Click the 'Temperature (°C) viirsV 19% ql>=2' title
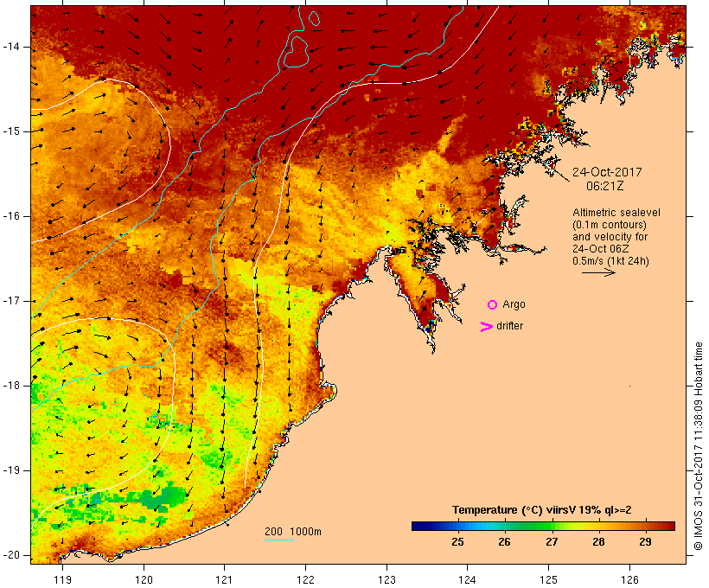The height and width of the screenshot is (588, 709). pyautogui.click(x=542, y=510)
